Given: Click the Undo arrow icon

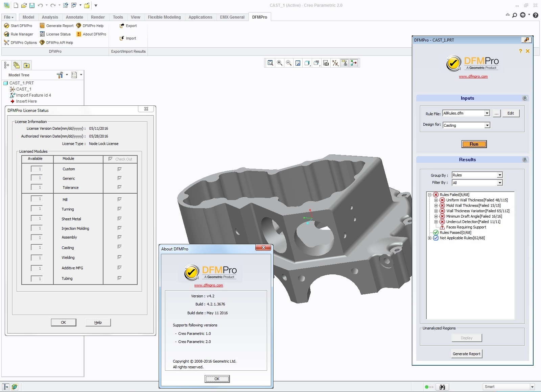Looking at the screenshot, I should point(40,5).
